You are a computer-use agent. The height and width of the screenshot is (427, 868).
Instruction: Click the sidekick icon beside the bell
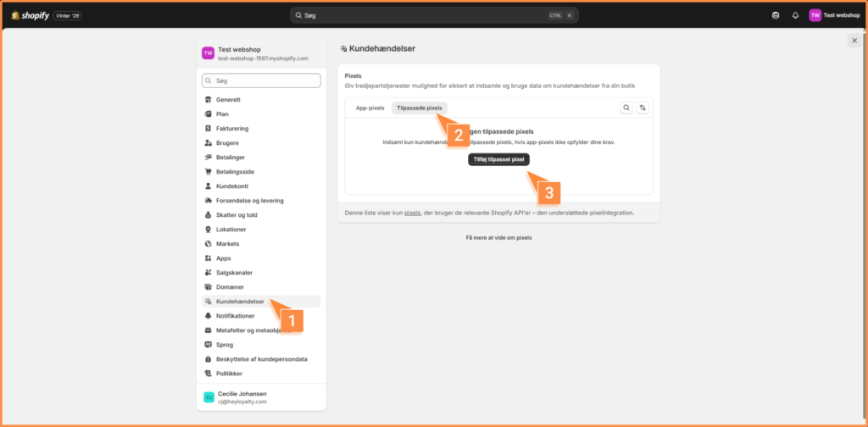tap(776, 15)
